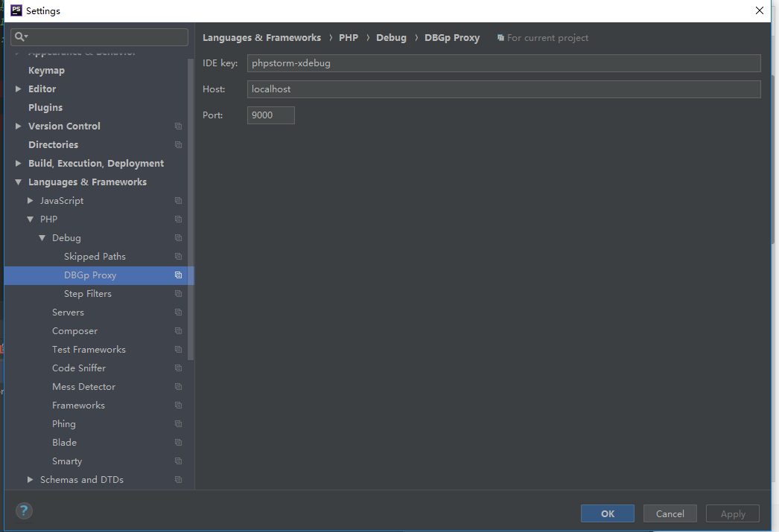Image resolution: width=779 pixels, height=532 pixels.
Task: Click project-level icon next to Composer
Action: point(178,331)
